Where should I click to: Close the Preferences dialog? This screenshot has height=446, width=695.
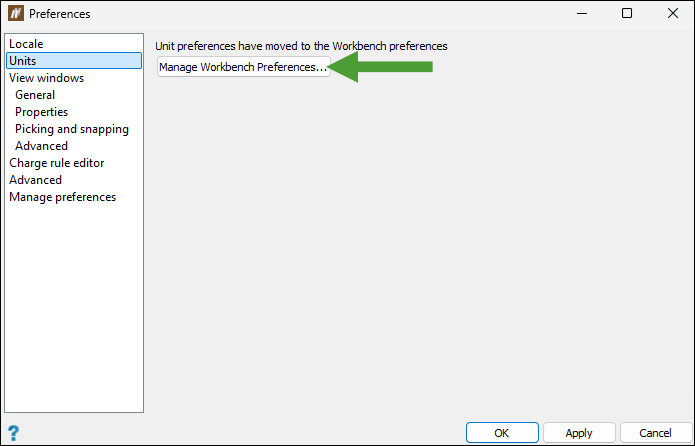672,13
